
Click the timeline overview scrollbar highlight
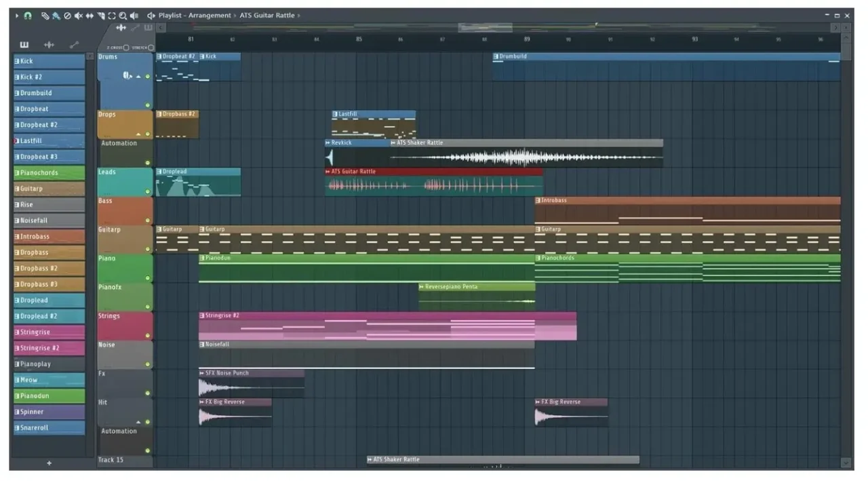coord(485,27)
